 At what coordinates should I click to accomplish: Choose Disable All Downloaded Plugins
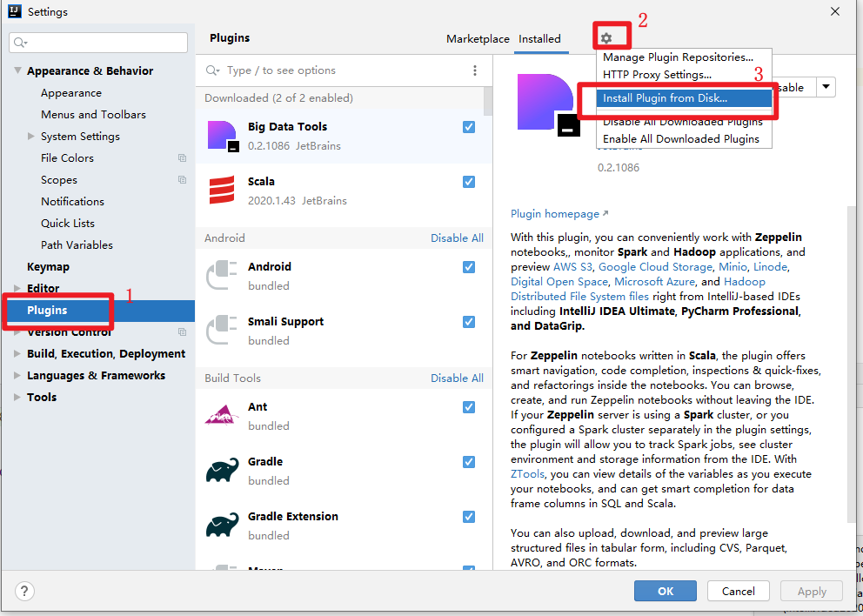[x=683, y=122]
